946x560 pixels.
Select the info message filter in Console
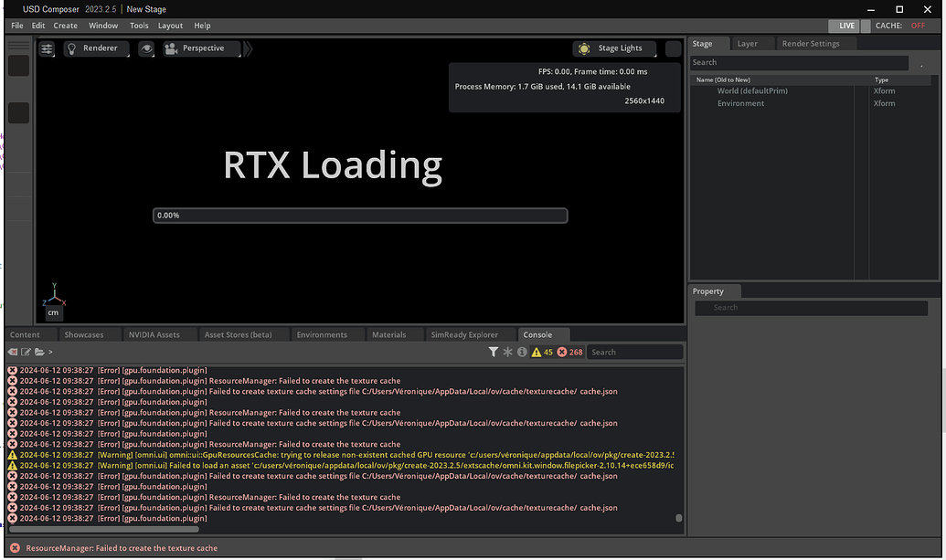click(x=522, y=352)
